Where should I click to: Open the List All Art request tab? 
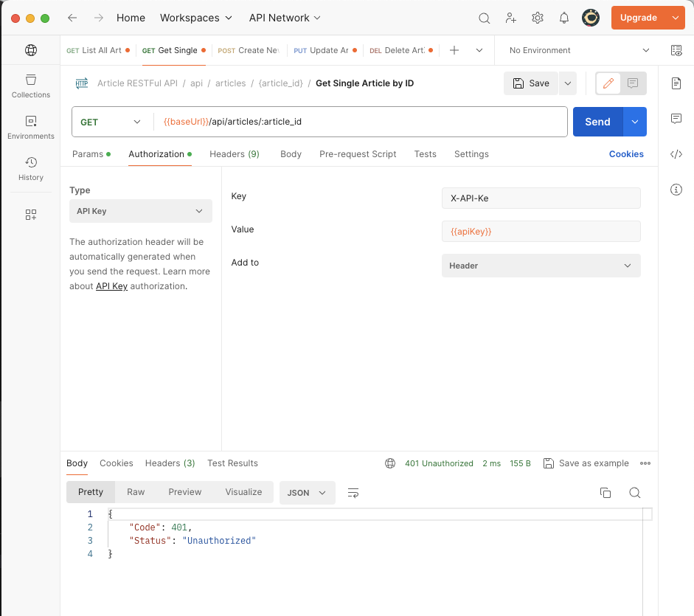point(98,50)
